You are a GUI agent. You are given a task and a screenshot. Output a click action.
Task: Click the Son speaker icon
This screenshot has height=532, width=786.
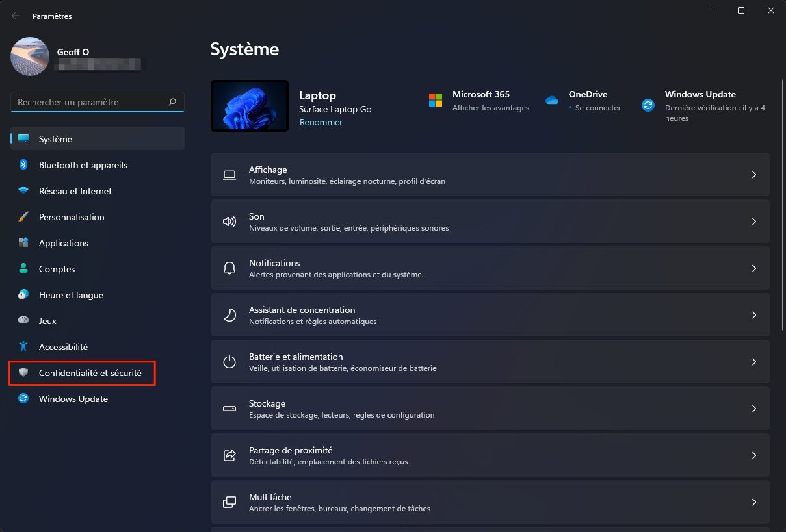coord(229,222)
